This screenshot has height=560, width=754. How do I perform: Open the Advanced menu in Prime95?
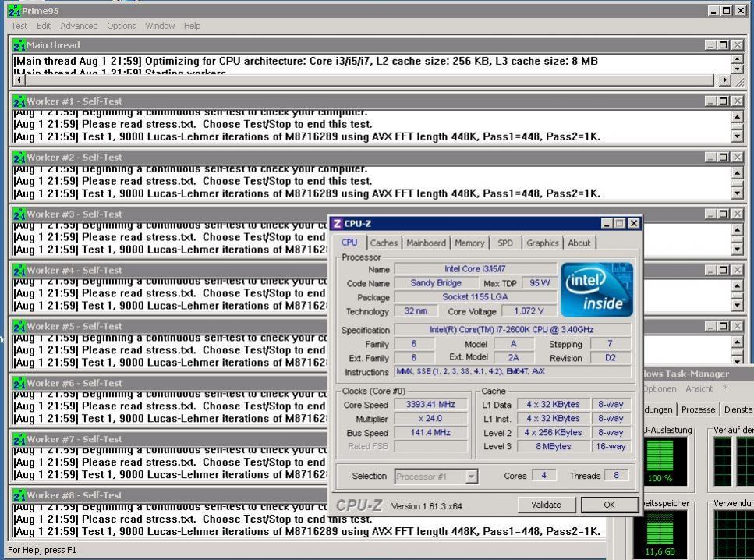pos(79,26)
